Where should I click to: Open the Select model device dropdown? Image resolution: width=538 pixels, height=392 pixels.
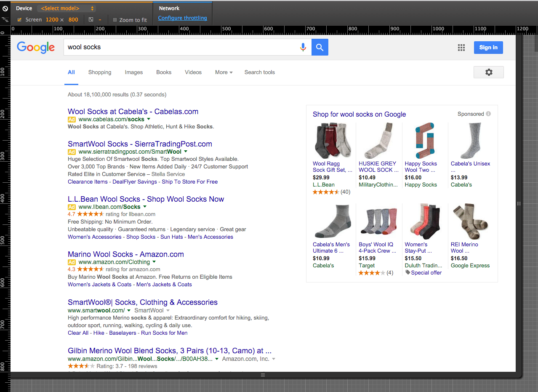67,8
